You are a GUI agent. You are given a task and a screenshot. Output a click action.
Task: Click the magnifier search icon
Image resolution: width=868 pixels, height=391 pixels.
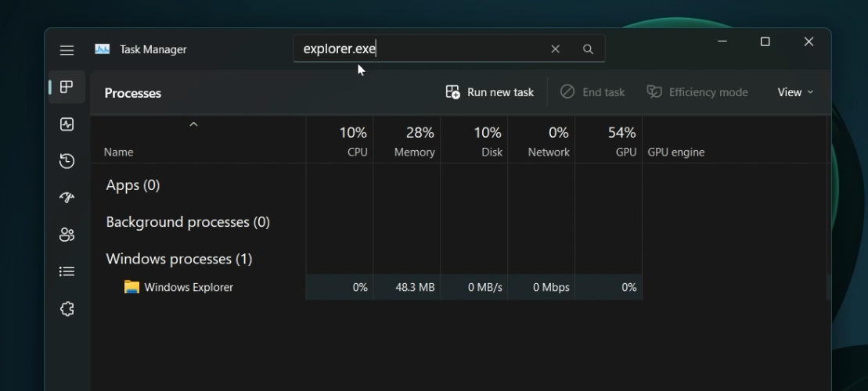point(588,49)
